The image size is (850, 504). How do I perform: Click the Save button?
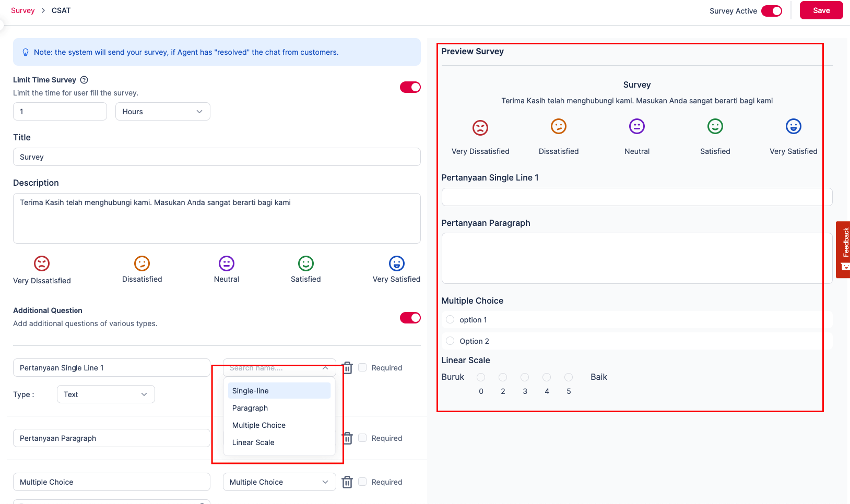tap(821, 10)
